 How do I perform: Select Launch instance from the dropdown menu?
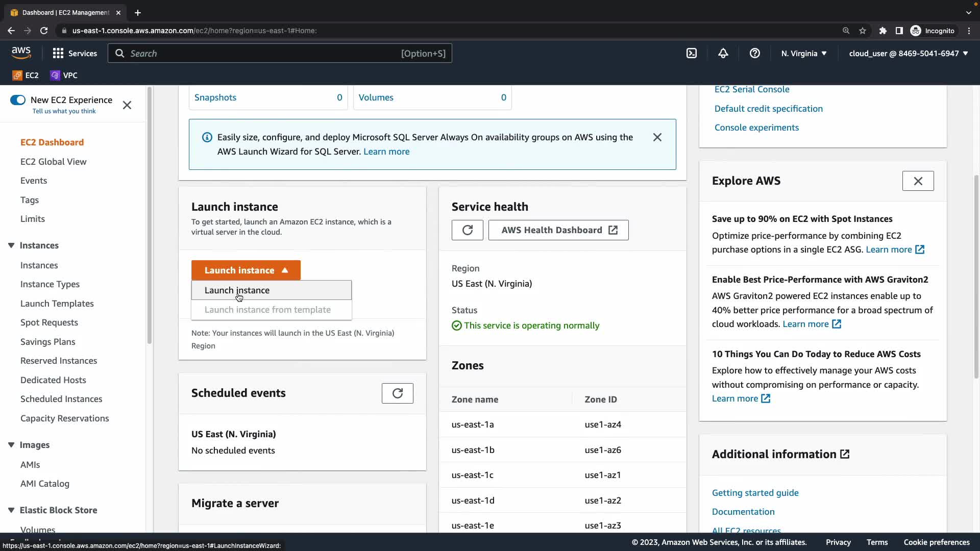[237, 290]
